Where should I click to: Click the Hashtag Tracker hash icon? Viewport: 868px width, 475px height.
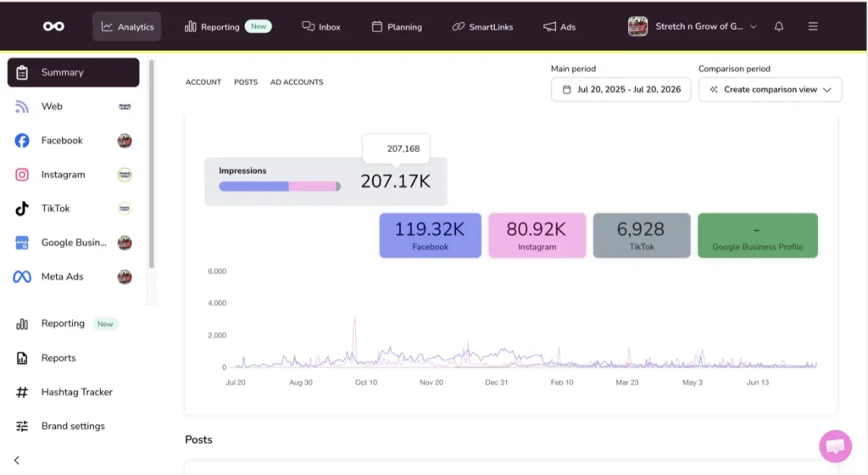(x=21, y=392)
